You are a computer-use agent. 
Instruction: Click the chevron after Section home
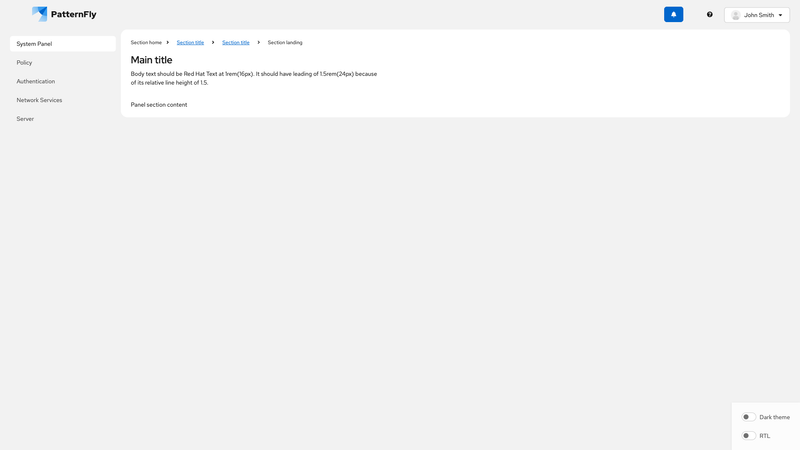pos(168,43)
